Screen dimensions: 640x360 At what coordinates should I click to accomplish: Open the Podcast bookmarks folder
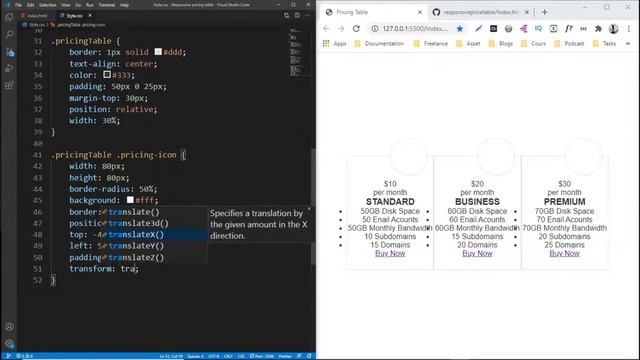(569, 44)
